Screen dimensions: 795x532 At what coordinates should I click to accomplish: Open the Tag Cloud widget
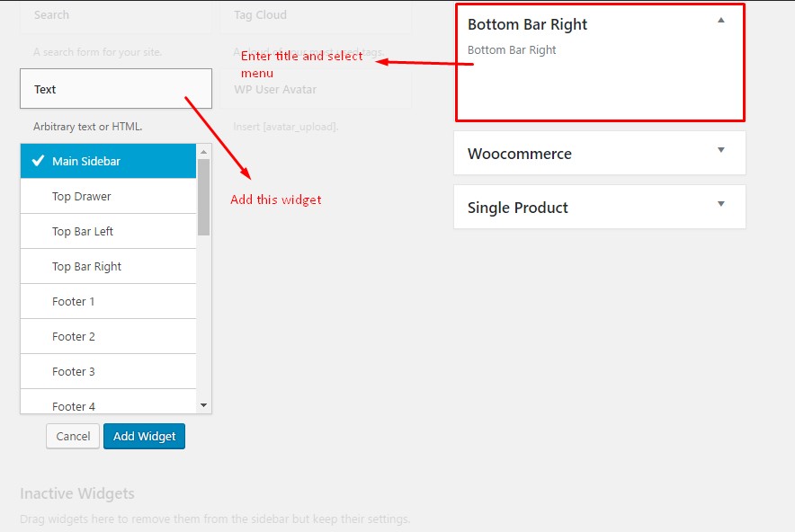pyautogui.click(x=316, y=15)
